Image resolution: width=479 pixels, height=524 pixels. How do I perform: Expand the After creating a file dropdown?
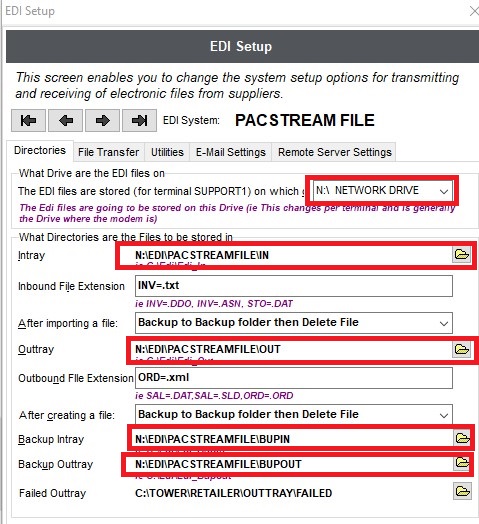(x=294, y=415)
